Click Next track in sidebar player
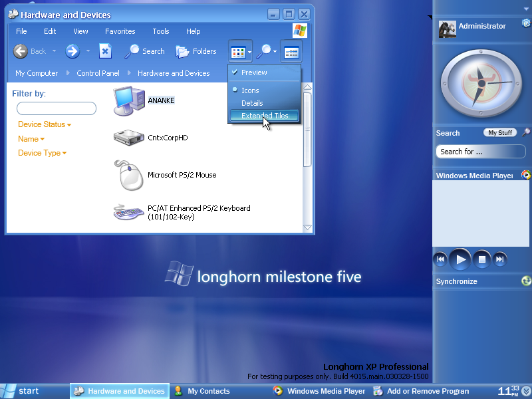 [500, 259]
